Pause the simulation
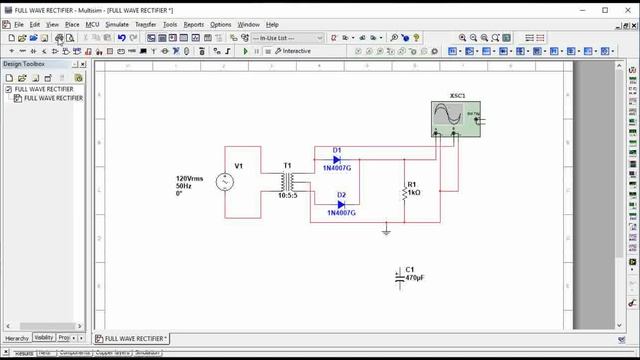 pos(256,51)
